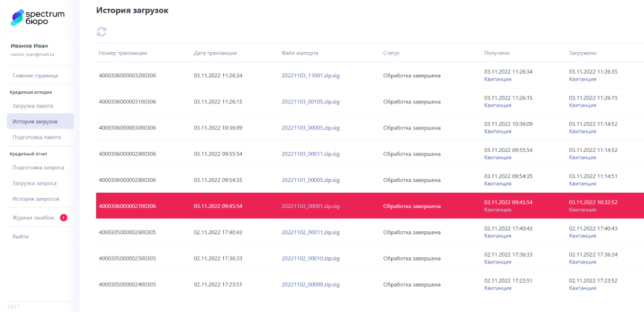644x312 pixels.
Task: Open Квитанция under Получено 03.11.2022 09:54:35
Action: pyautogui.click(x=498, y=183)
